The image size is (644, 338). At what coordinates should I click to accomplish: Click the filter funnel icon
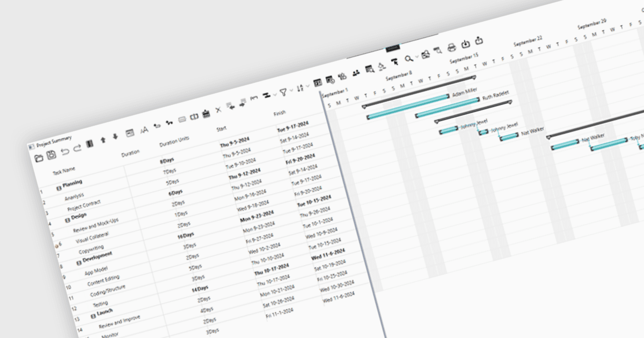283,92
